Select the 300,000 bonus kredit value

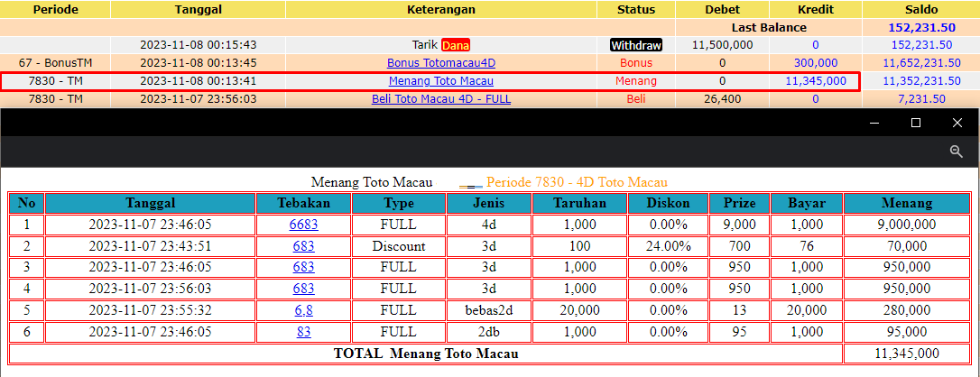816,63
